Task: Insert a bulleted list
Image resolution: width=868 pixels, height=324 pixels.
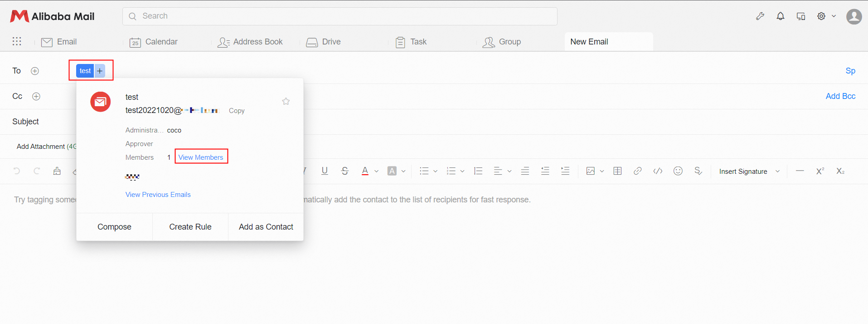Action: [424, 171]
